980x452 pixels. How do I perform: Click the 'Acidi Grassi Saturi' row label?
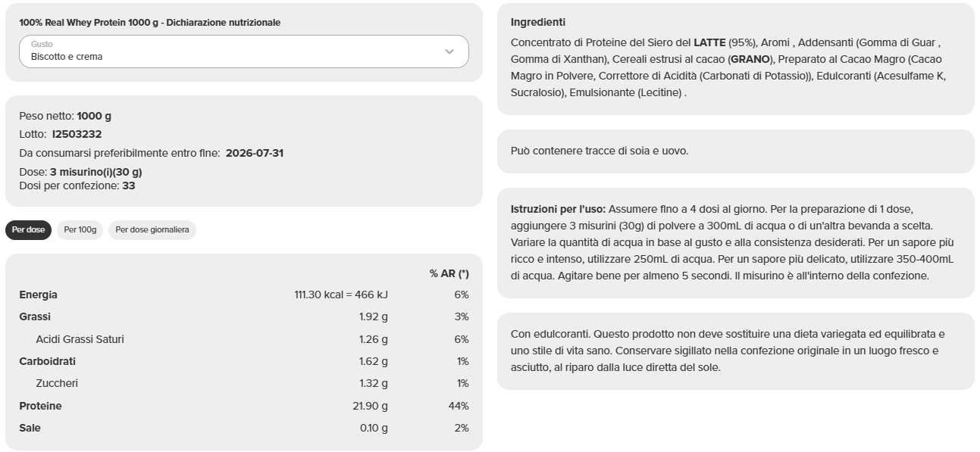point(80,339)
